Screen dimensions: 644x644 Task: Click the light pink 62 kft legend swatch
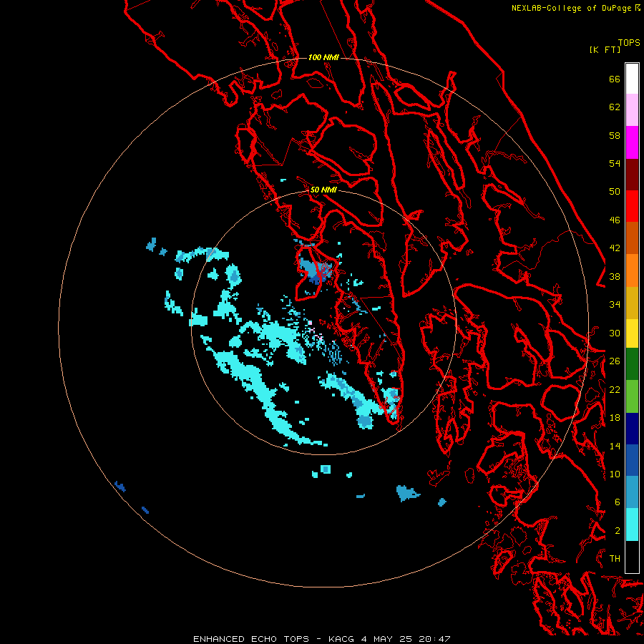click(632, 110)
